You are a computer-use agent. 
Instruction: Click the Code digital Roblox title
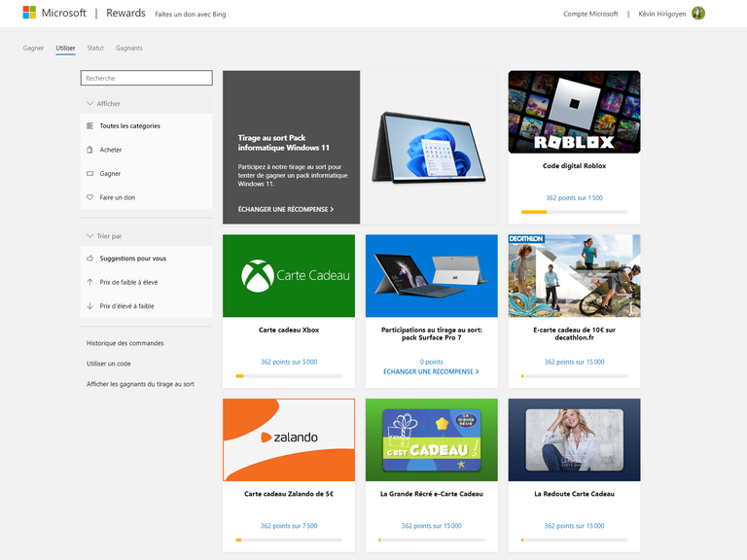pyautogui.click(x=574, y=165)
